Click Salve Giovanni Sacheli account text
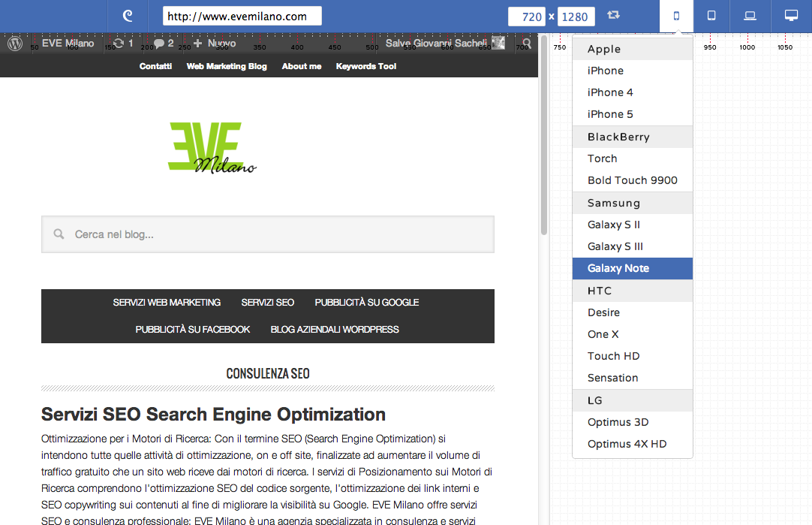This screenshot has width=812, height=525. 436,44
